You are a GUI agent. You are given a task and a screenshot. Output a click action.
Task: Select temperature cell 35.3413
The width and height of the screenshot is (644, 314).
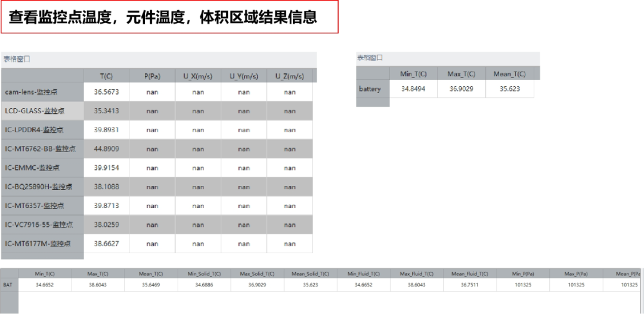click(106, 111)
